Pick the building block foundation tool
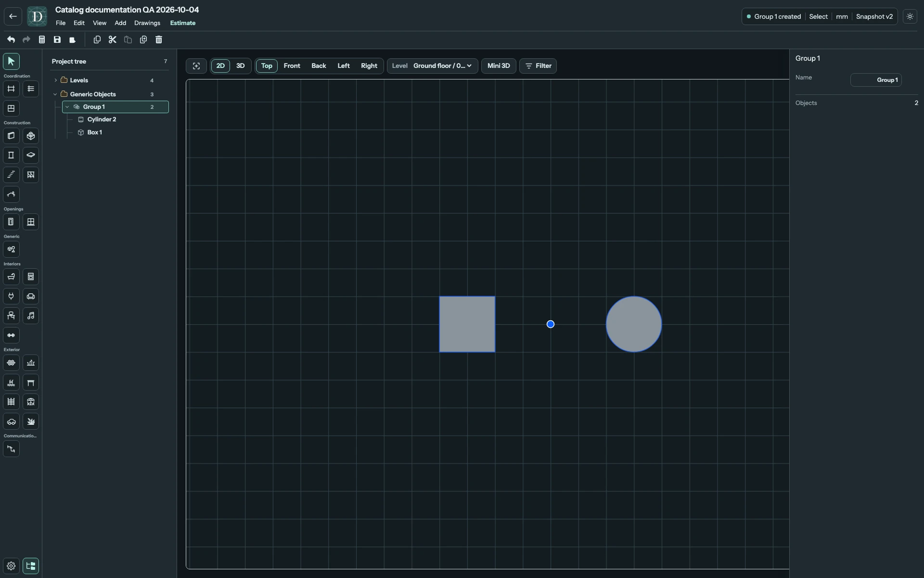924x578 pixels. pos(31,136)
